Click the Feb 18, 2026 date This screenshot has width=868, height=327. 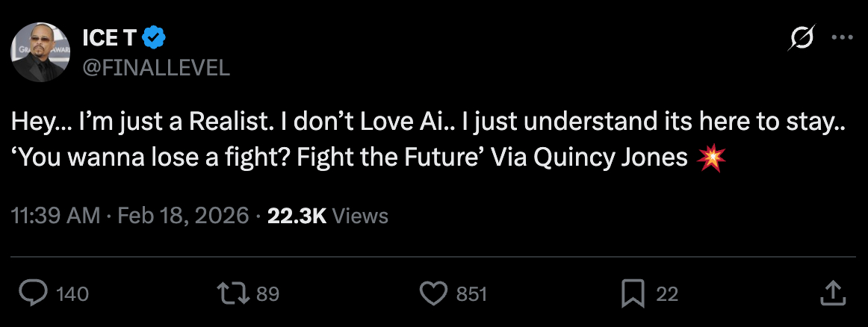tap(183, 216)
